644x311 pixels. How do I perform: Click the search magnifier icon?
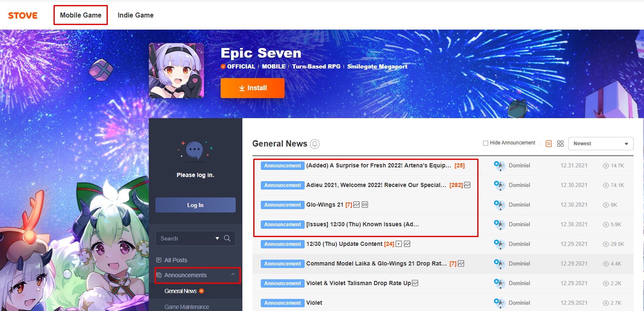227,238
